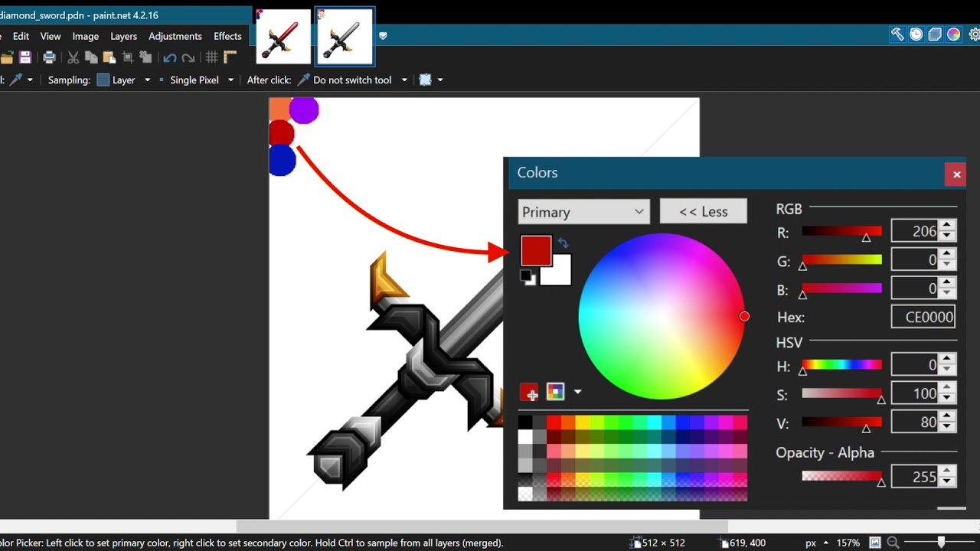Image resolution: width=980 pixels, height=551 pixels.
Task: Click the Deselect icon in toolbar
Action: 145,57
